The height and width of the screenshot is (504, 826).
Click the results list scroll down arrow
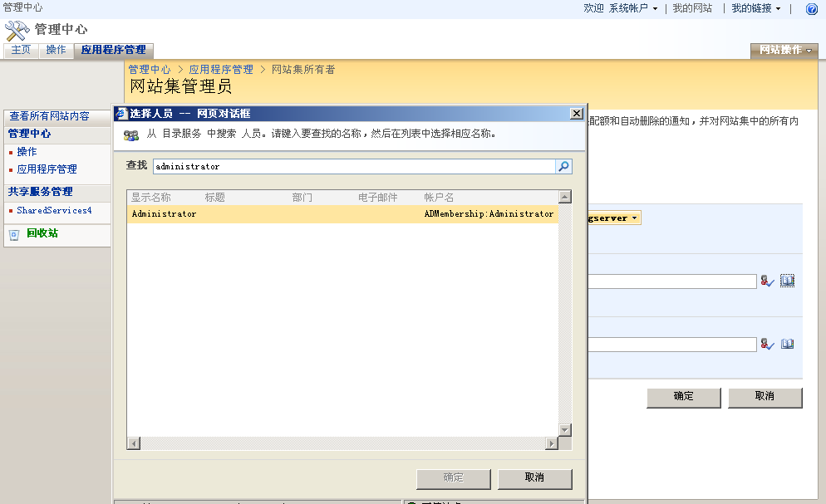point(565,430)
